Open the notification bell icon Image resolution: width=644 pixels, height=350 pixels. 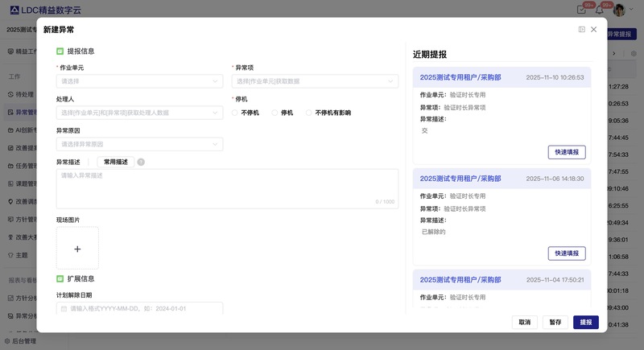click(599, 10)
